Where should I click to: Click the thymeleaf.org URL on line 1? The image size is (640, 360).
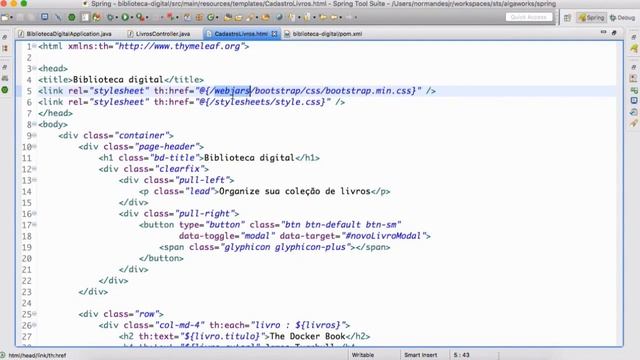179,46
